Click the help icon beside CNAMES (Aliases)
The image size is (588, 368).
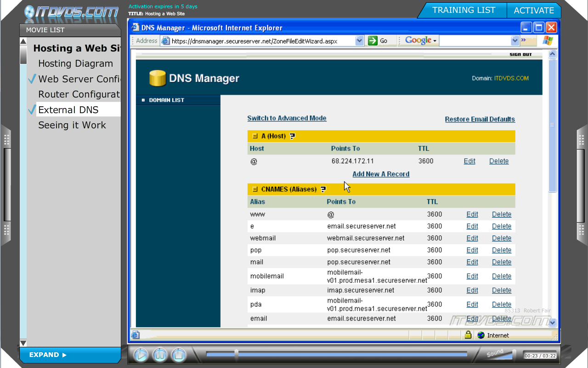pyautogui.click(x=323, y=190)
